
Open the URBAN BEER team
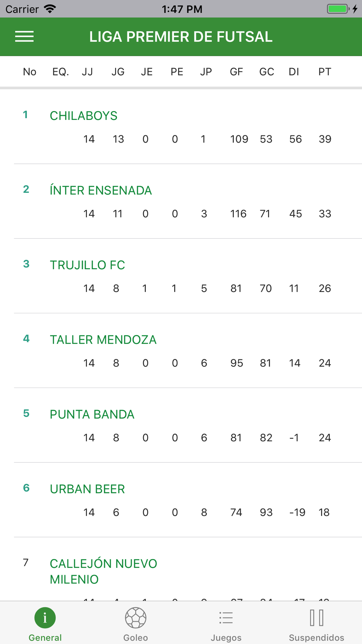point(87,489)
